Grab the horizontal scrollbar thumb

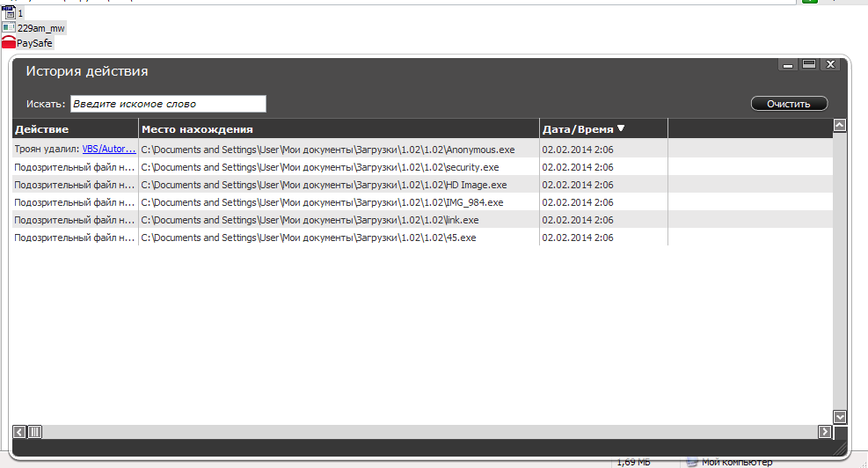(x=34, y=431)
